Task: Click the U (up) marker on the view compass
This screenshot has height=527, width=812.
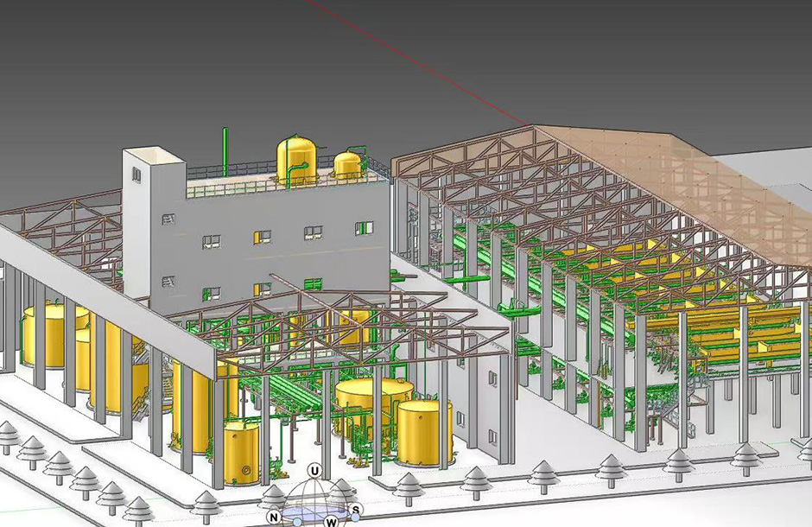Action: [x=314, y=471]
